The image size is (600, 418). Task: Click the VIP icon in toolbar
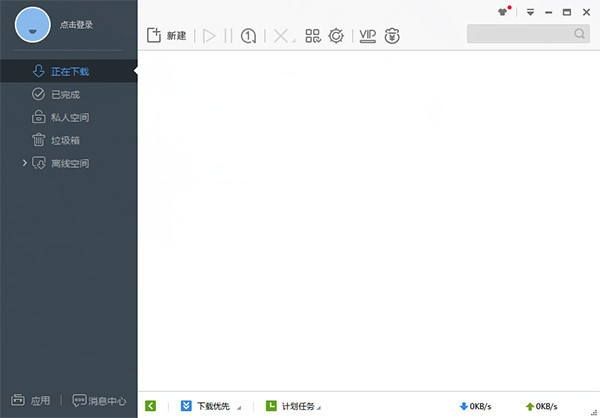[x=368, y=36]
